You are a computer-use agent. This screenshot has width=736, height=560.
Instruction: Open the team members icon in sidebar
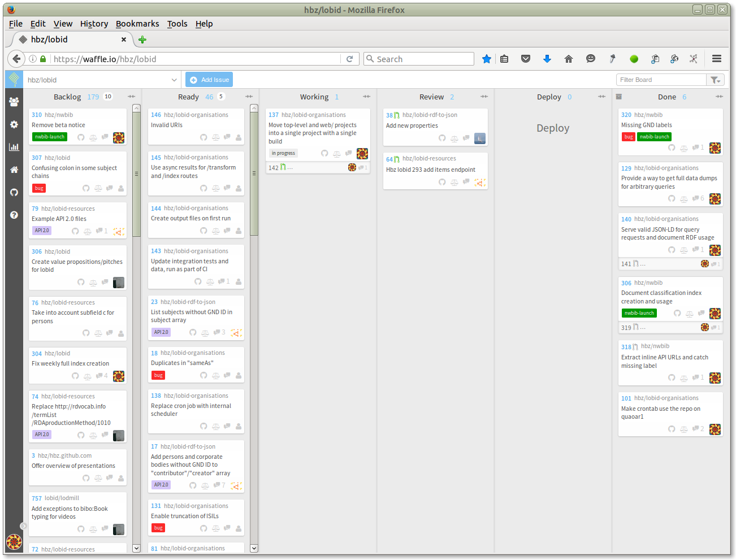click(14, 102)
